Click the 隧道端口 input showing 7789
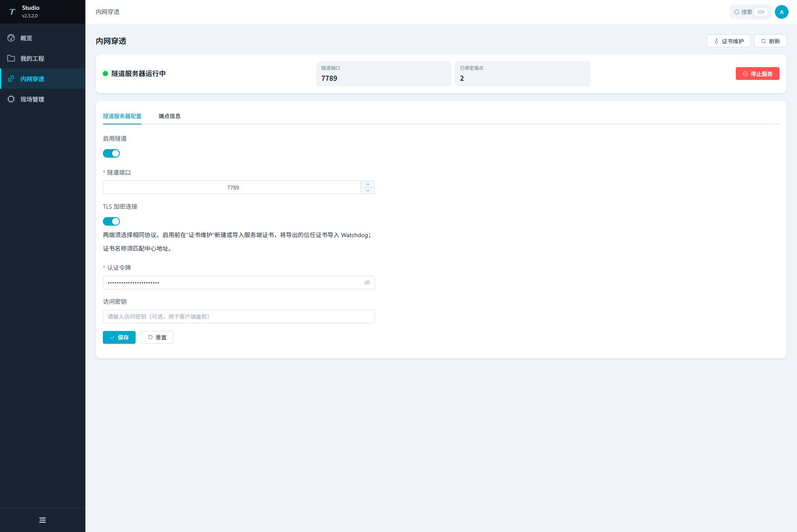Image resolution: width=797 pixels, height=532 pixels. point(233,187)
